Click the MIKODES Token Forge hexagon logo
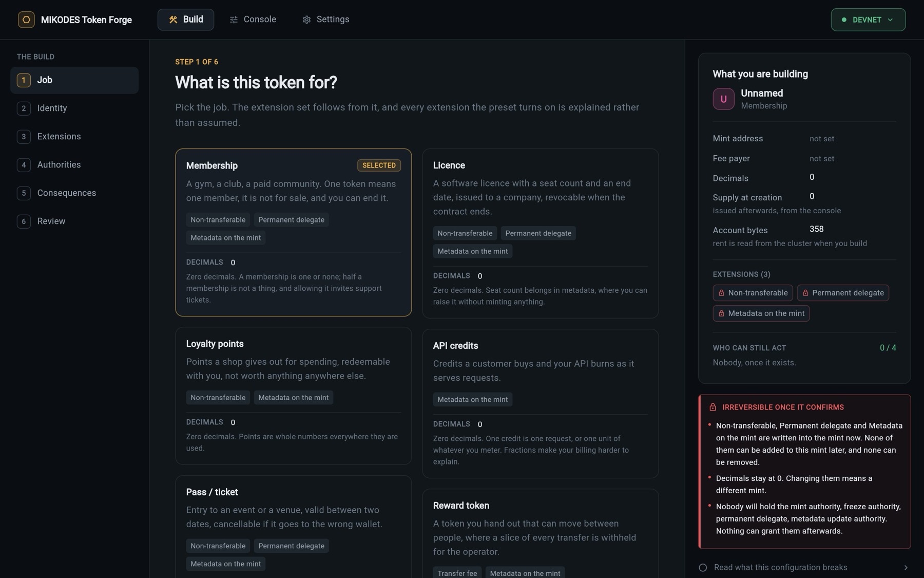924x578 pixels. click(26, 20)
